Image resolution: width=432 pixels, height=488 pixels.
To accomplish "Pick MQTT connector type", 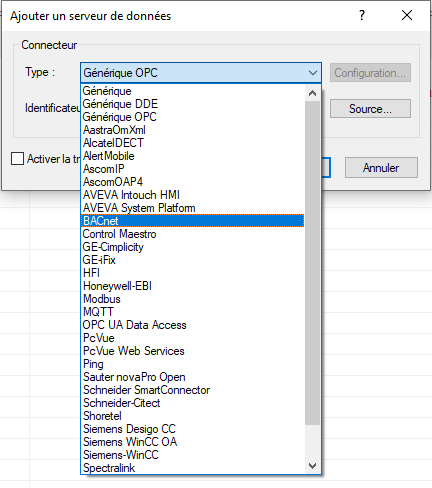I will (193, 312).
